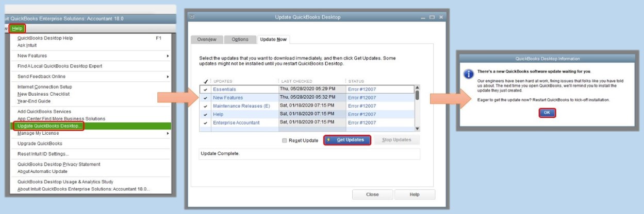
Task: Click Upgrade QuickBooks menu entry
Action: (90, 144)
